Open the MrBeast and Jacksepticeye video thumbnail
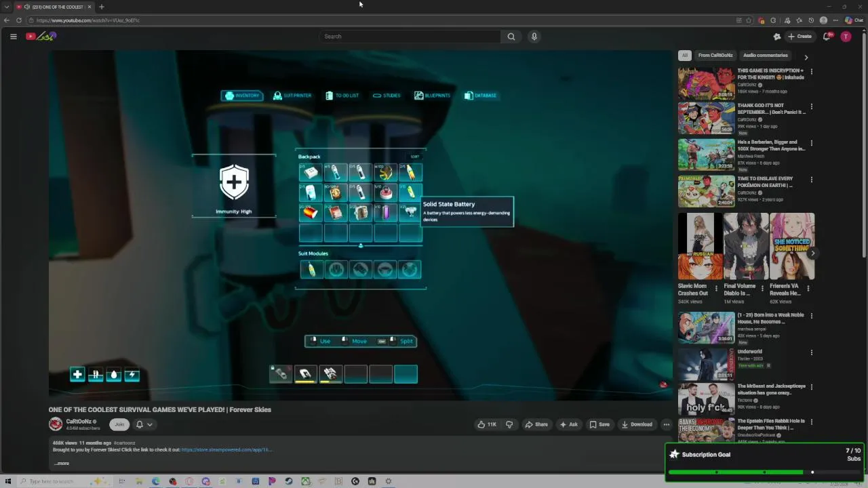 pos(706,399)
